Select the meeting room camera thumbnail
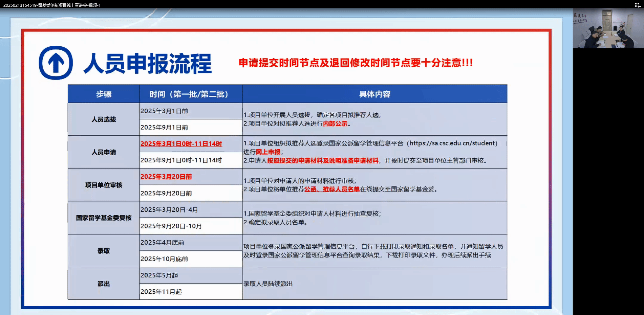The height and width of the screenshot is (315, 644). point(608,29)
